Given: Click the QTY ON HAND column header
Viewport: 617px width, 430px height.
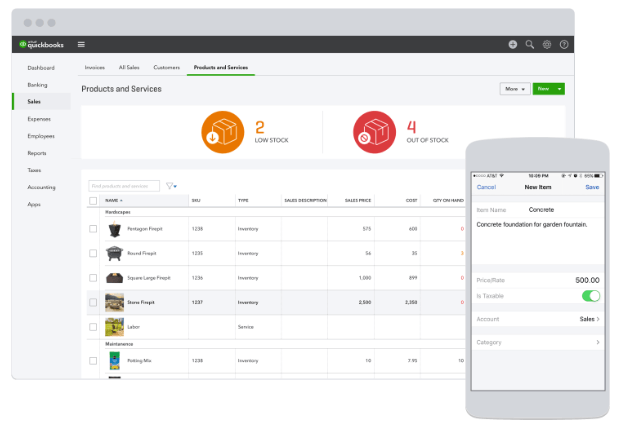Looking at the screenshot, I should pyautogui.click(x=448, y=201).
